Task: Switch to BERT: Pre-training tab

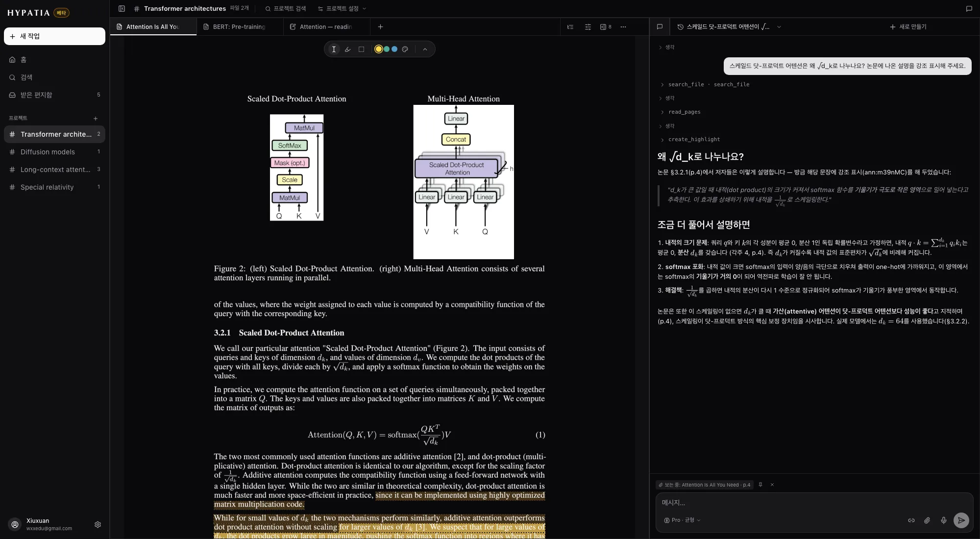Action: point(240,27)
